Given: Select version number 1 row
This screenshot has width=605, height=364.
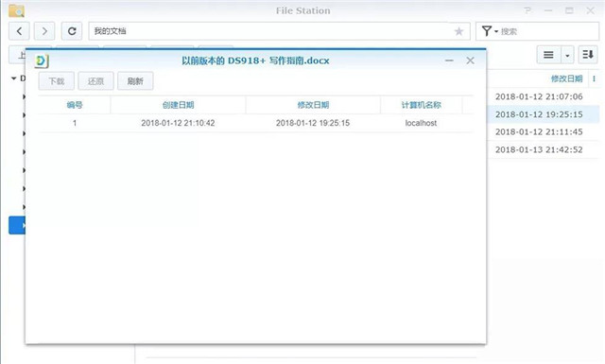Looking at the screenshot, I should 256,123.
